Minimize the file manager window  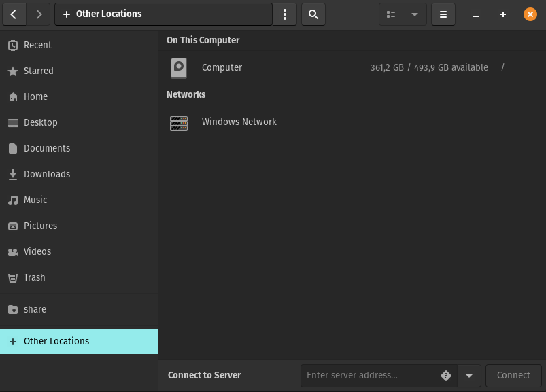476,15
